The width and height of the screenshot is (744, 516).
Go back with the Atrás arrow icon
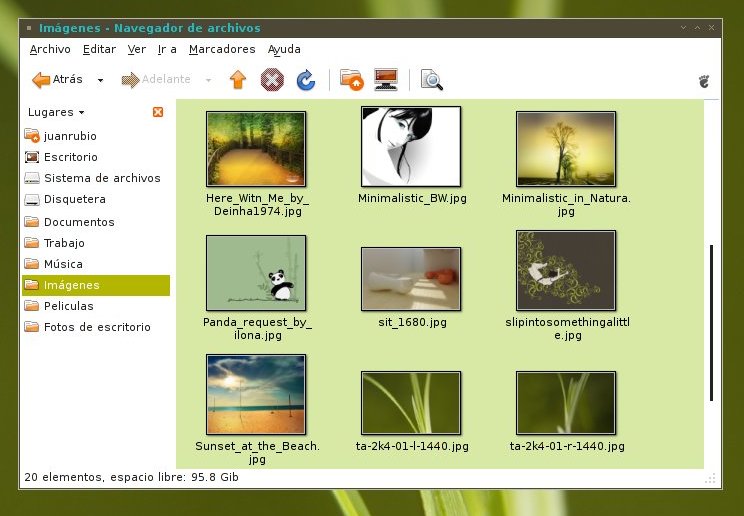tap(41, 80)
